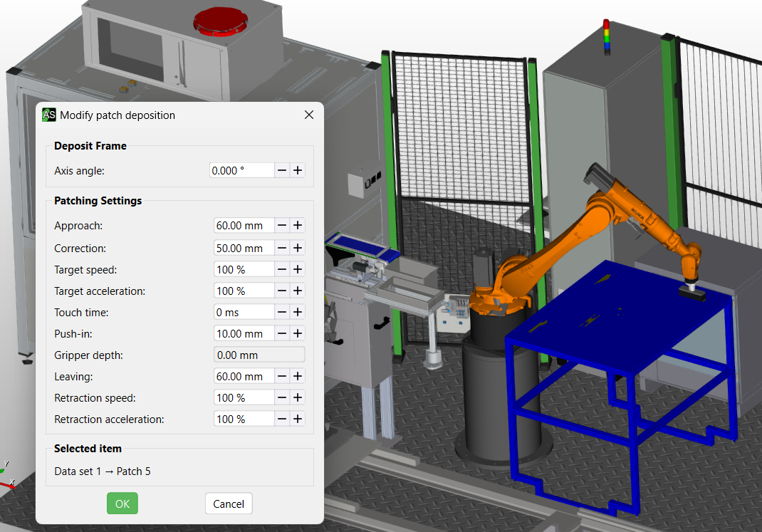Click the Touch time field
The height and width of the screenshot is (532, 762).
pos(244,312)
